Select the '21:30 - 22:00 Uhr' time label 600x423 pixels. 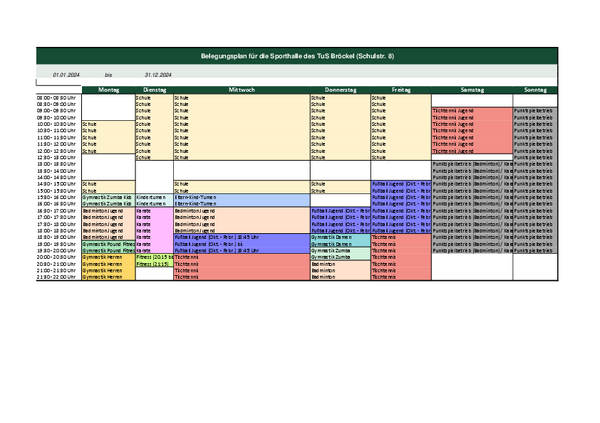56,277
